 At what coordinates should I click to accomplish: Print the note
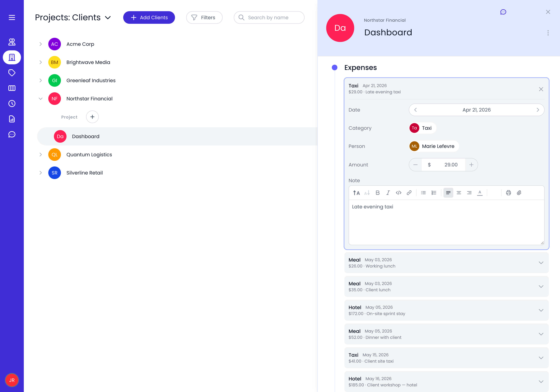509,193
